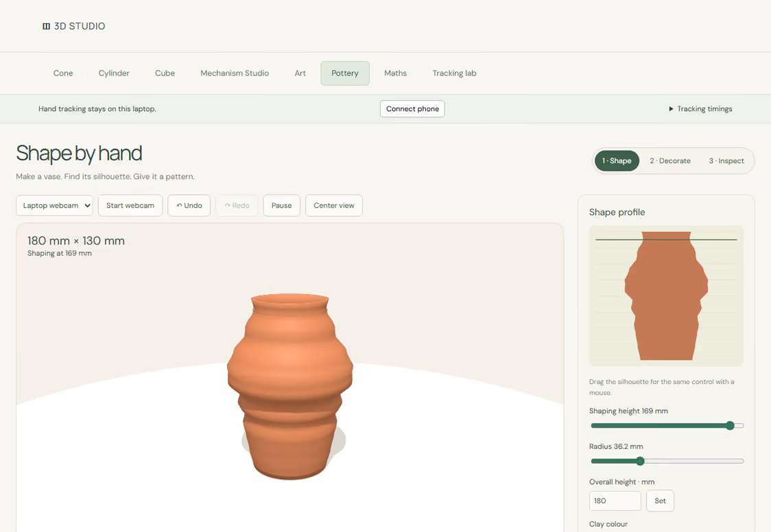Image resolution: width=771 pixels, height=532 pixels.
Task: Click the greyed-out Redo button
Action: (237, 206)
